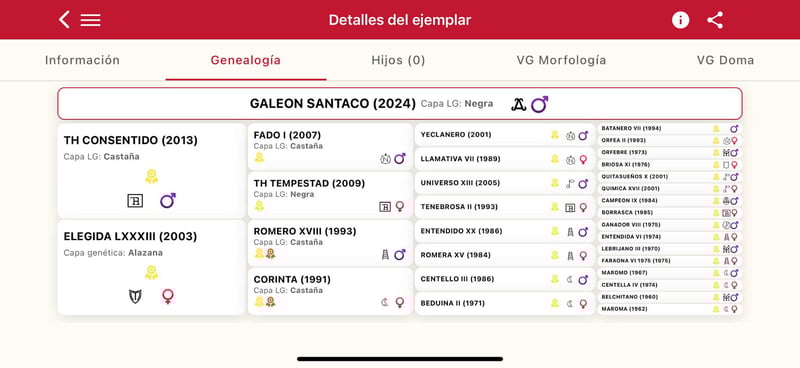Viewport: 800px width, 368px height.
Task: Open the Hijos (0) tab
Action: 398,60
